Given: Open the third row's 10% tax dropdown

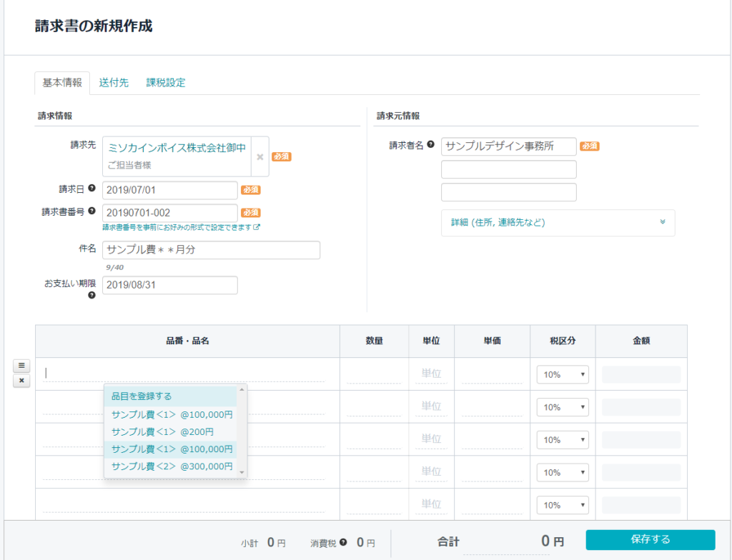Looking at the screenshot, I should click(563, 440).
